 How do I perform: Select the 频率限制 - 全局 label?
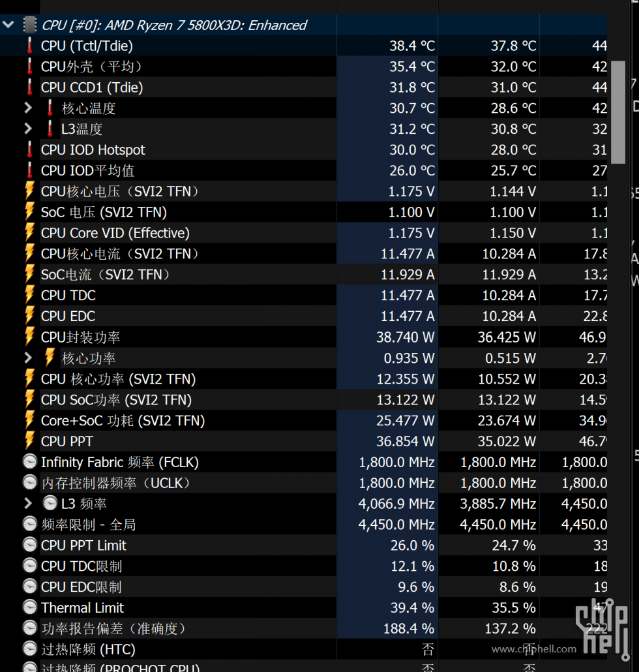(89, 525)
